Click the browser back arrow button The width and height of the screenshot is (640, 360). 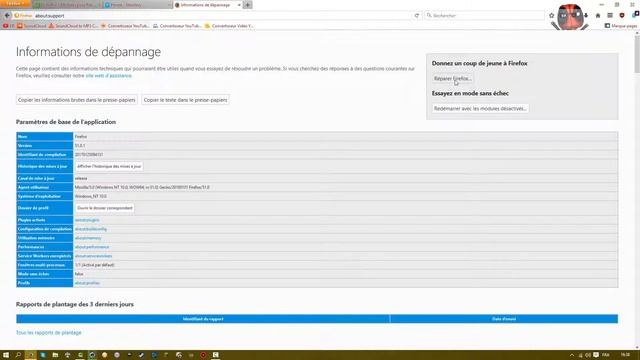7,16
